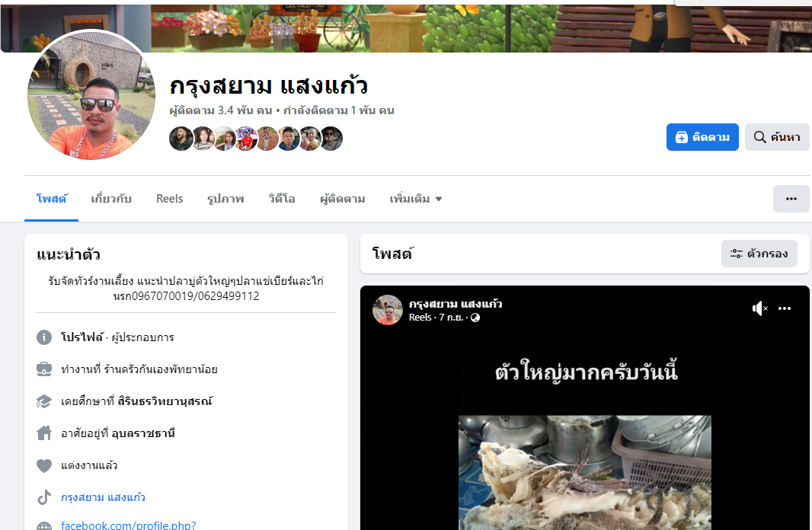Open the ตัวกรอง filter button

(x=759, y=254)
